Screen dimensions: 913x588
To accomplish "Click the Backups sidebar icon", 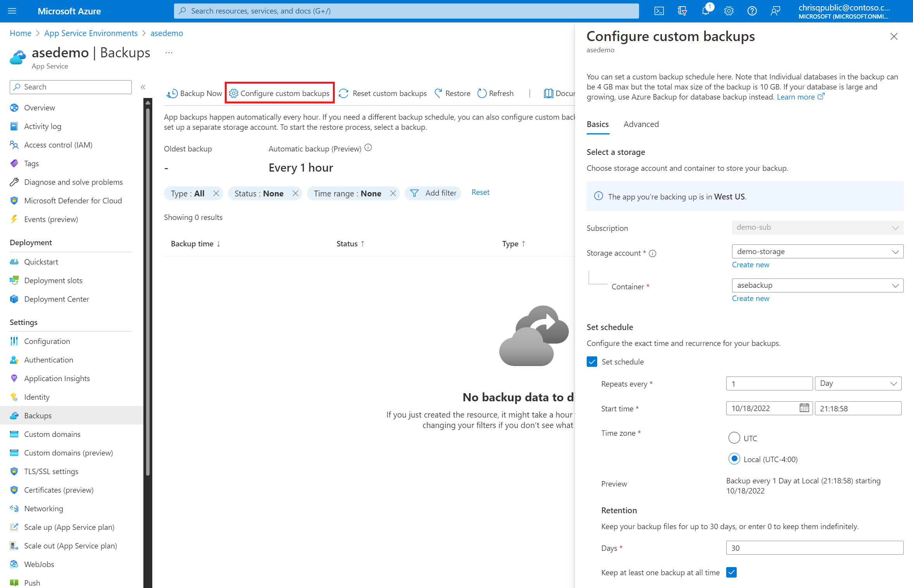I will (x=15, y=415).
